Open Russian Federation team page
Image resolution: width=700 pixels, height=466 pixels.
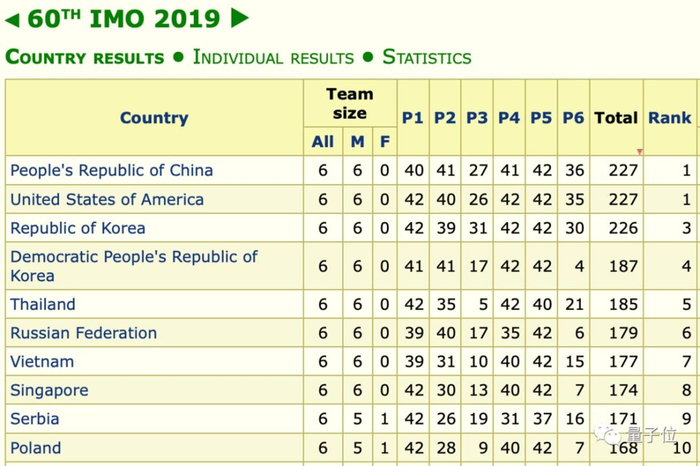(84, 333)
